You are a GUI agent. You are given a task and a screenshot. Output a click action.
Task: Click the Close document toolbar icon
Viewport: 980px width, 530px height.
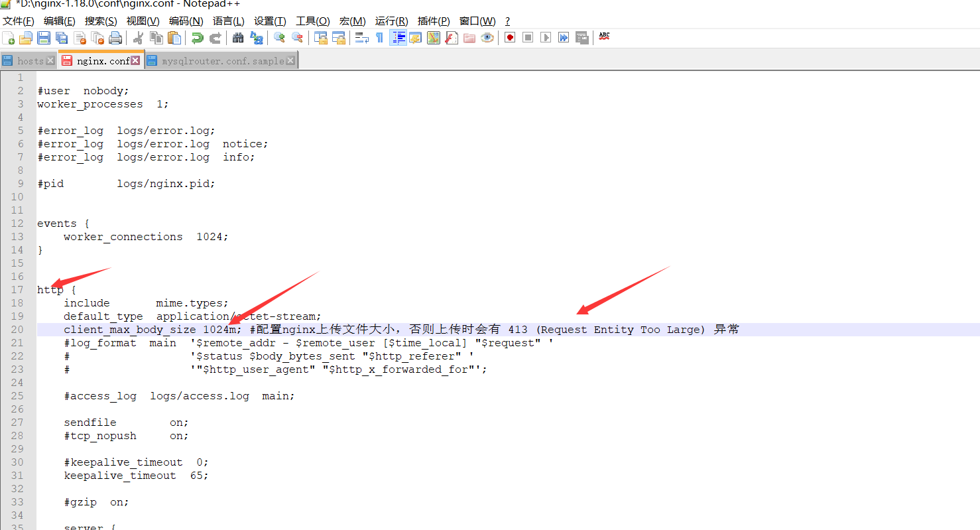(x=80, y=38)
